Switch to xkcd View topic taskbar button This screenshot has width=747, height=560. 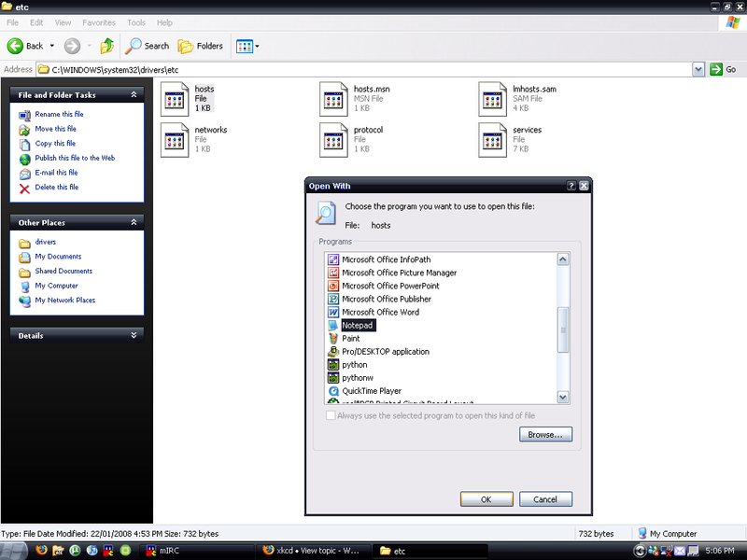tap(315, 551)
